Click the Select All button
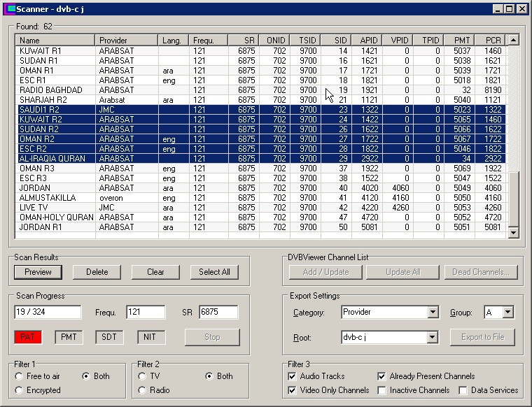 [x=214, y=272]
